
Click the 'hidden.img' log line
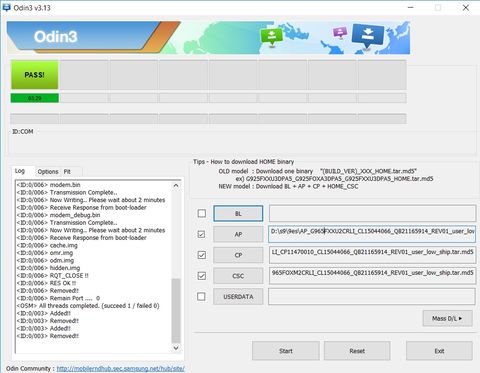[x=48, y=268]
